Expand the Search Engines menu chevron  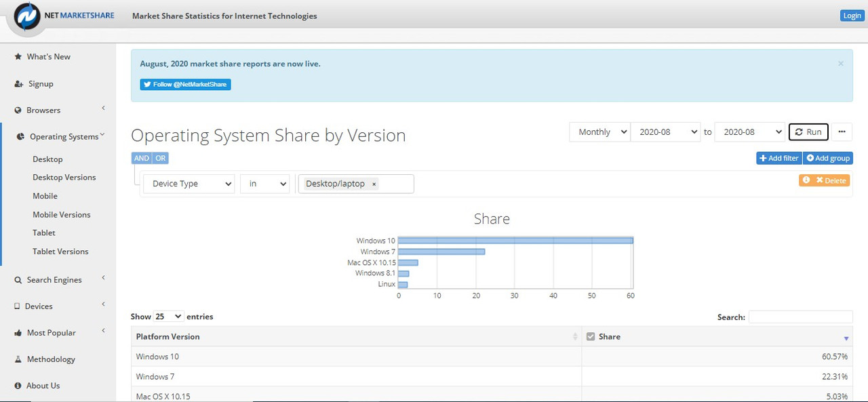tap(104, 278)
